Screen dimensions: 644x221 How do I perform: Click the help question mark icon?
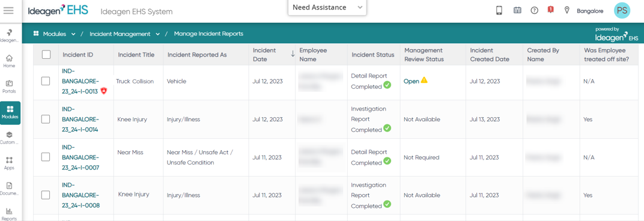[534, 11]
